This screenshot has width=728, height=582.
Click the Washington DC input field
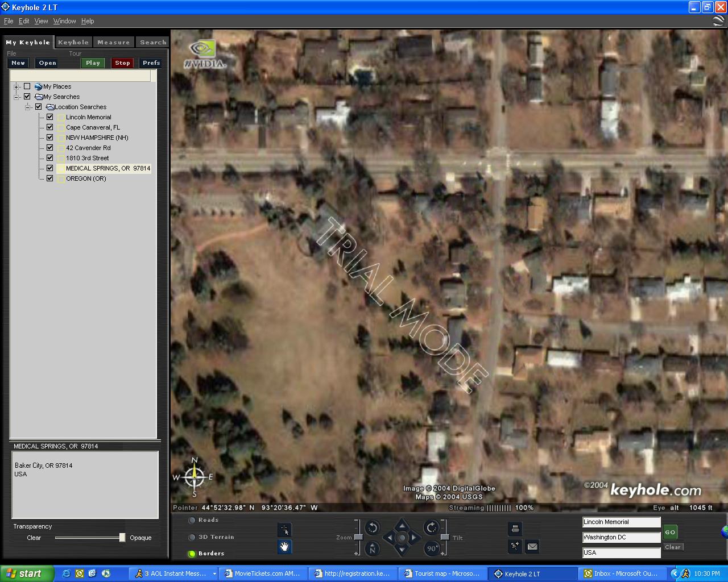click(621, 537)
